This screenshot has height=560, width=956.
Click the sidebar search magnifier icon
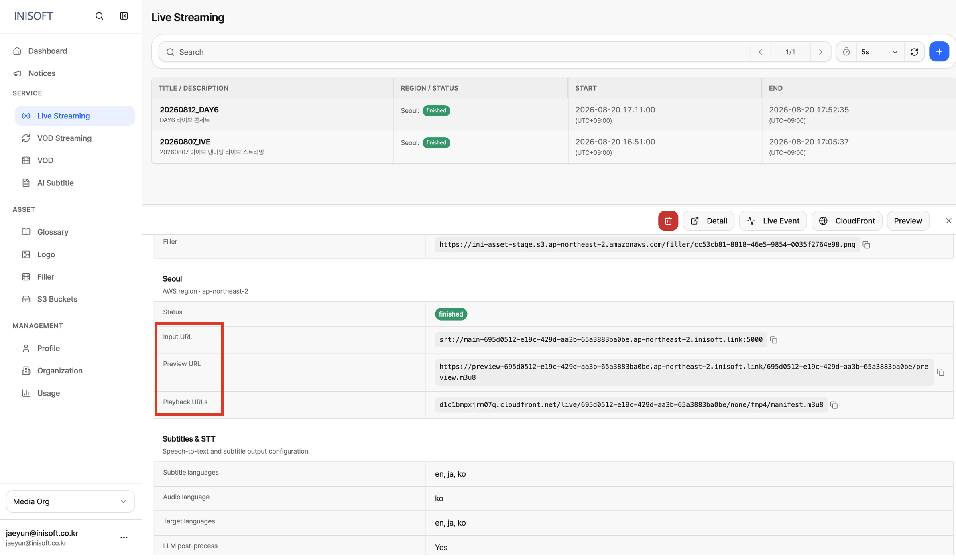click(99, 16)
